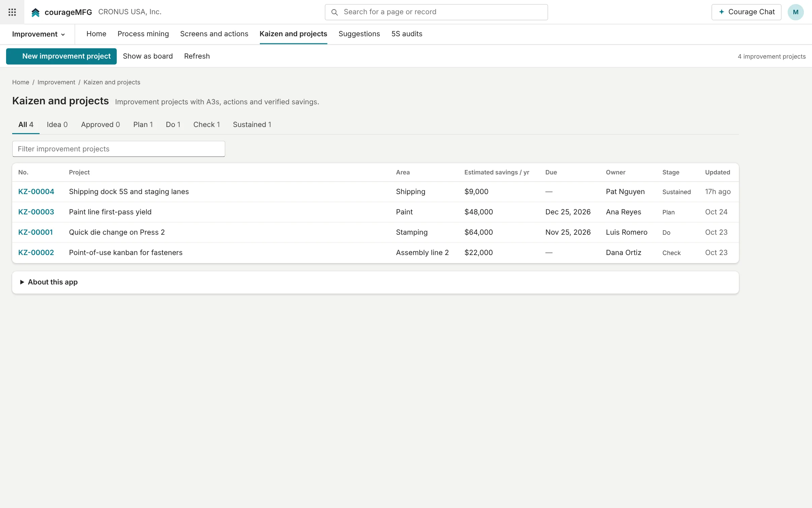Refresh the projects list
The image size is (812, 508).
197,56
